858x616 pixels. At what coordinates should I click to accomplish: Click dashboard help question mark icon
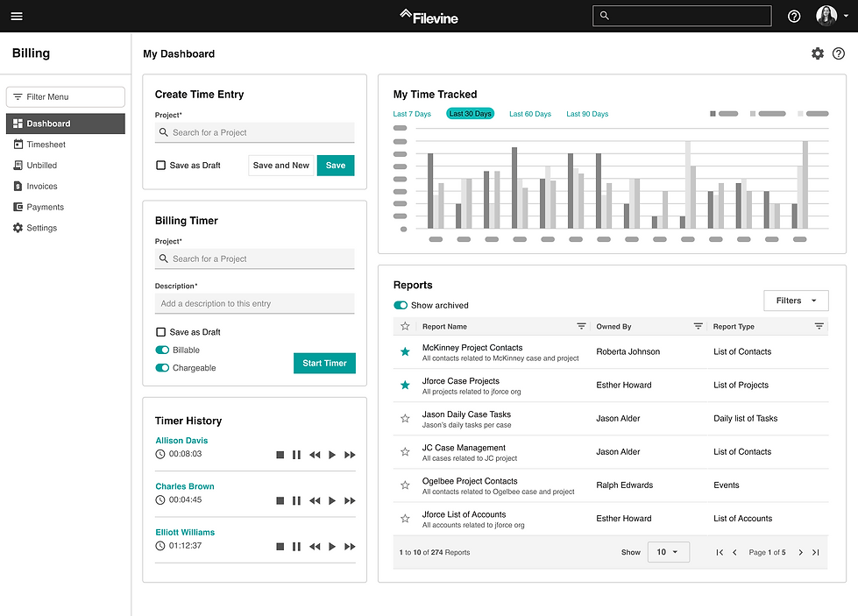click(x=839, y=53)
